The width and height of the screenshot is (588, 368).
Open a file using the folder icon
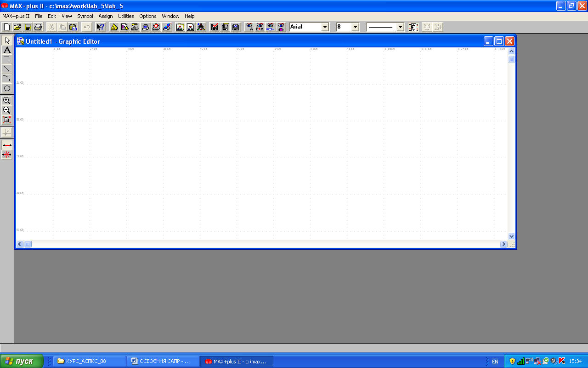click(x=17, y=27)
